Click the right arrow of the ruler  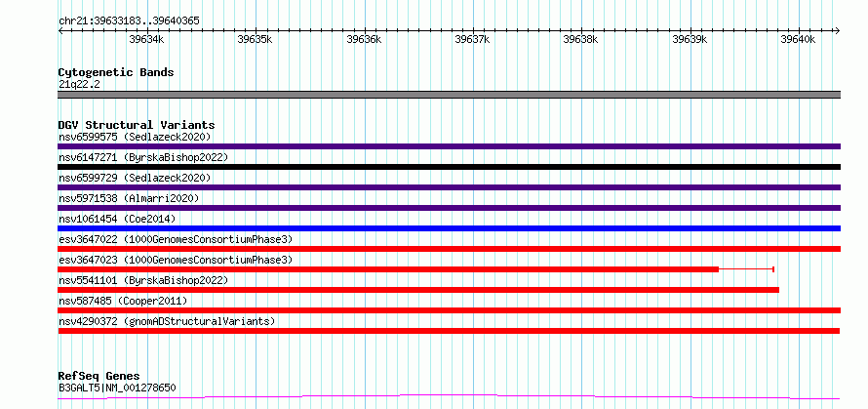(x=838, y=31)
